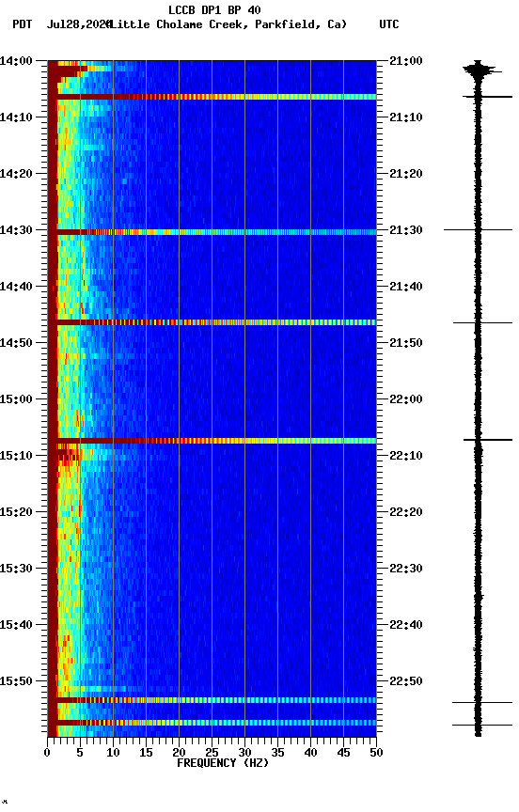Click the title text LCCB DP1 BP 40
Screen dimensions: 519x812
(214, 9)
